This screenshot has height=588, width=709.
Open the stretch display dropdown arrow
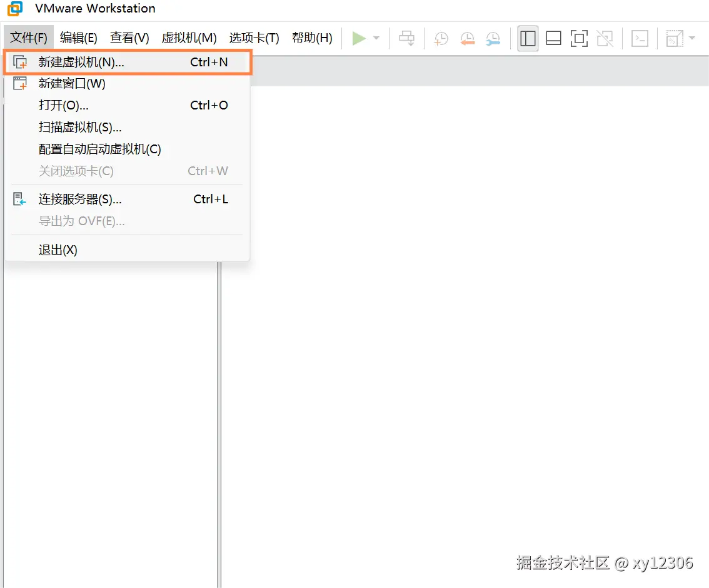pos(692,38)
